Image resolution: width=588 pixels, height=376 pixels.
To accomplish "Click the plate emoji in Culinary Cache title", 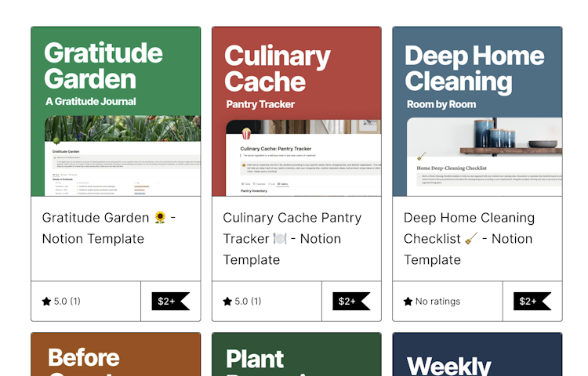I will [280, 239].
